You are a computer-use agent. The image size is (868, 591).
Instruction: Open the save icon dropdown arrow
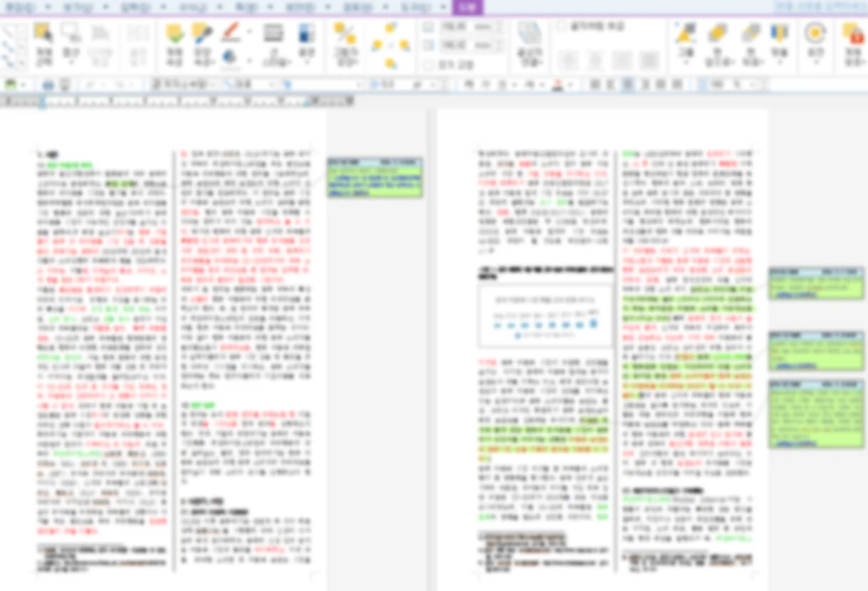coord(23,85)
